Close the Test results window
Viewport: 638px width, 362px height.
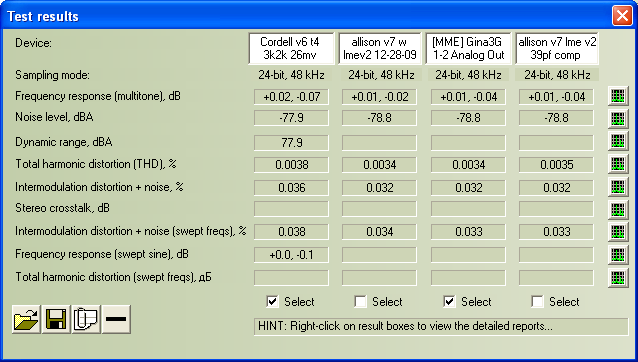click(x=622, y=16)
